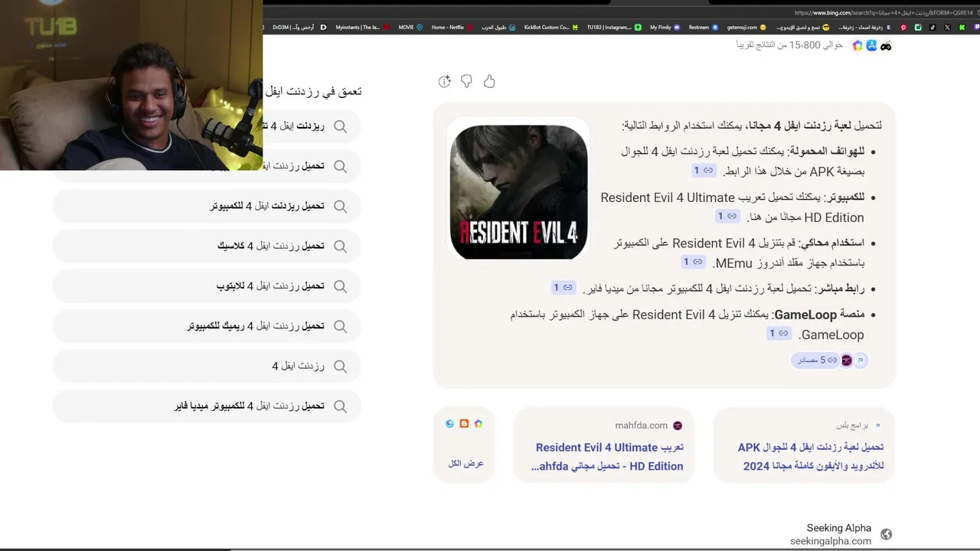Click search icon beside تحميل رزدنت ايفل 4 للابتوب
The width and height of the screenshot is (980, 551).
(341, 286)
